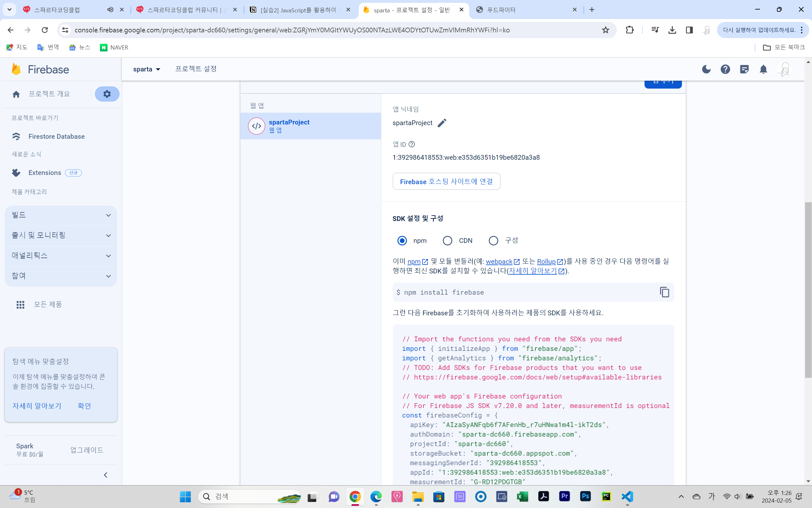
Task: Select the sparta web app code icon
Action: tap(257, 126)
